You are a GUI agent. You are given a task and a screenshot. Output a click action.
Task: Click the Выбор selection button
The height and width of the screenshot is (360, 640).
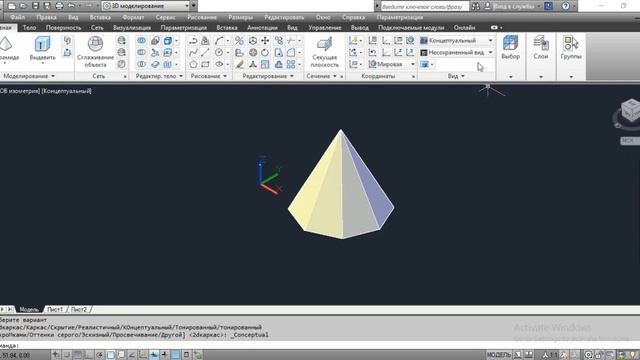(510, 48)
